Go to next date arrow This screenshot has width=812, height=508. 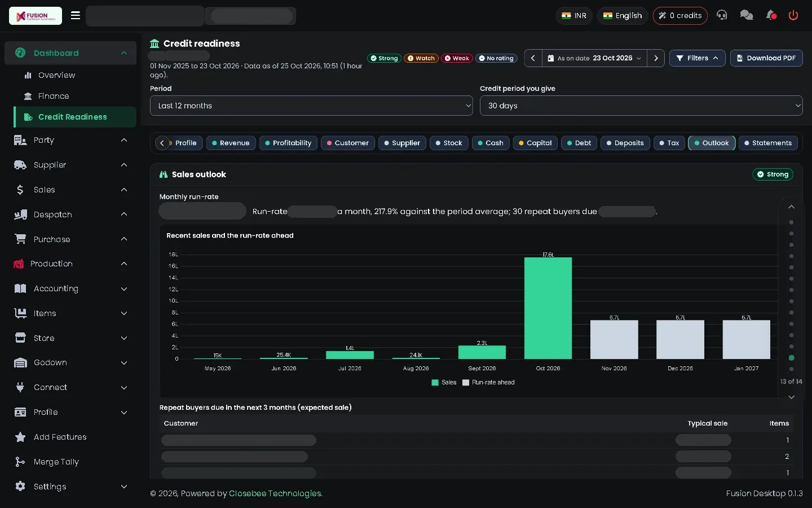click(x=656, y=58)
